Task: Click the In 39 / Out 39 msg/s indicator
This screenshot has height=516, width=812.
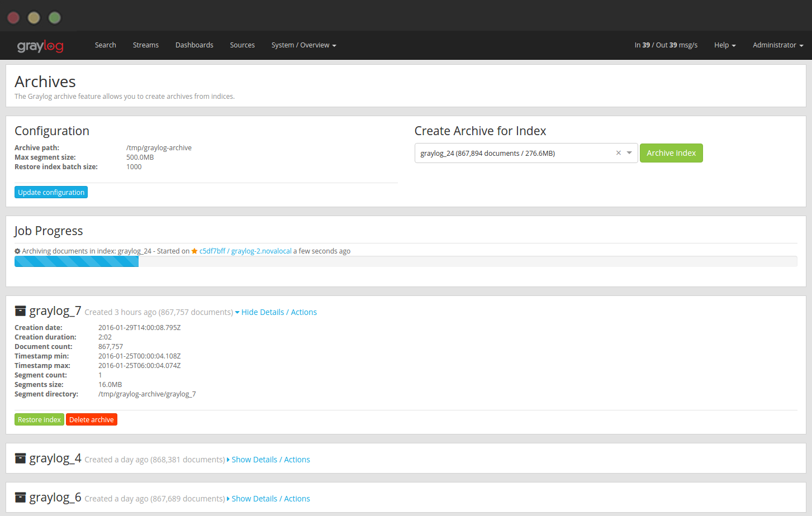Action: point(666,45)
